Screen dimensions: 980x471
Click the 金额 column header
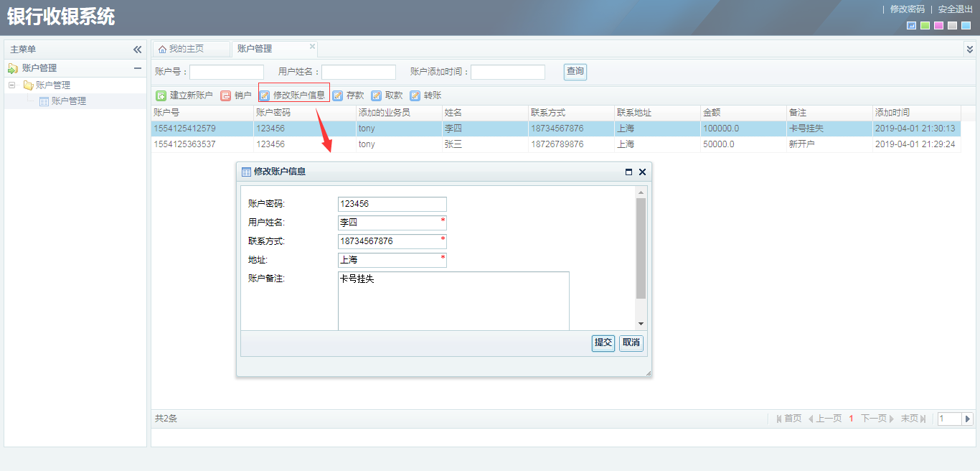[743, 113]
